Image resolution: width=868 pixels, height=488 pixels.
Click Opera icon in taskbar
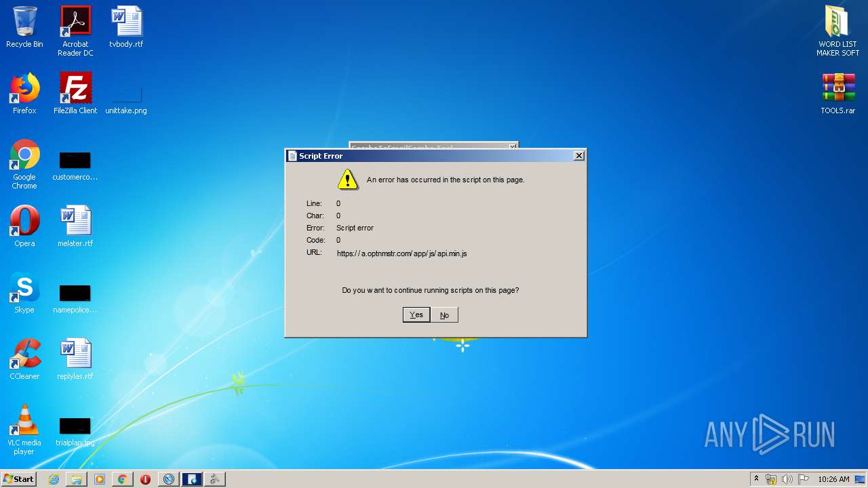[145, 479]
